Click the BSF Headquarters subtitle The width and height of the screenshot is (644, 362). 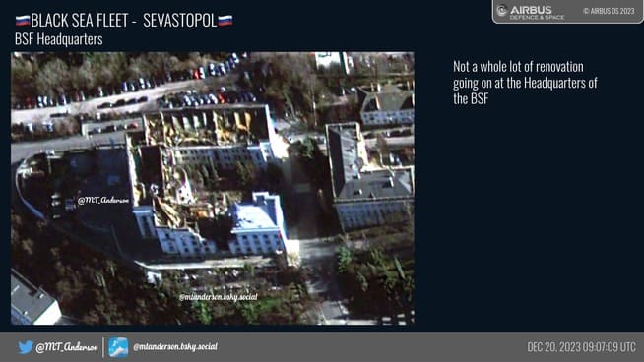tap(59, 39)
